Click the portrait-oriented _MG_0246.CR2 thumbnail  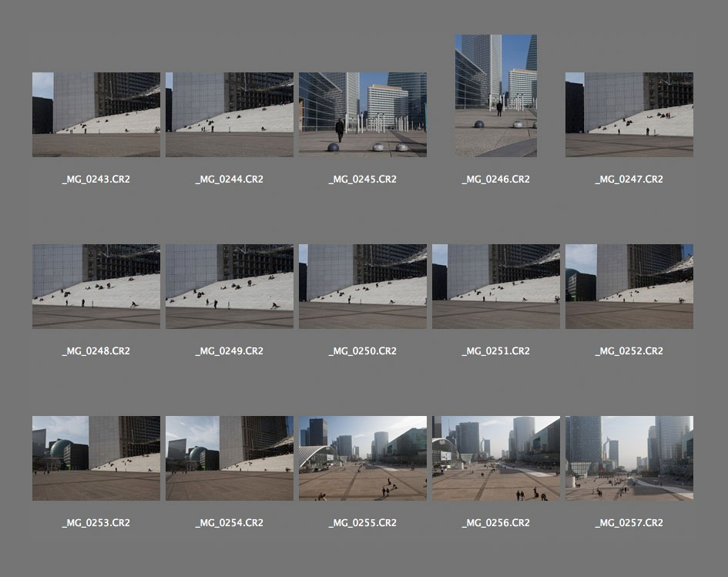pos(496,96)
